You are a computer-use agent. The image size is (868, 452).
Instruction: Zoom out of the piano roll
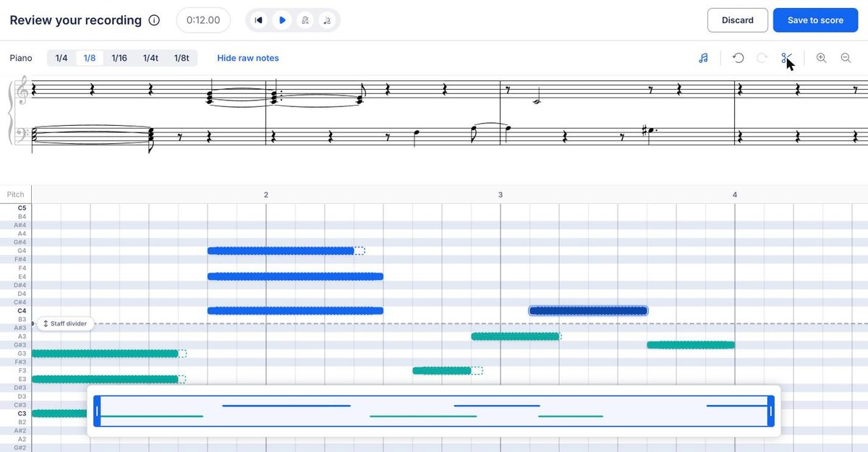pos(846,58)
